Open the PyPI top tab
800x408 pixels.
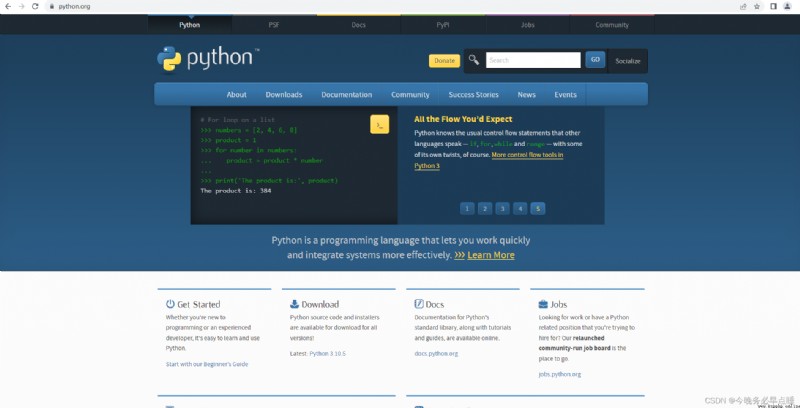(443, 25)
